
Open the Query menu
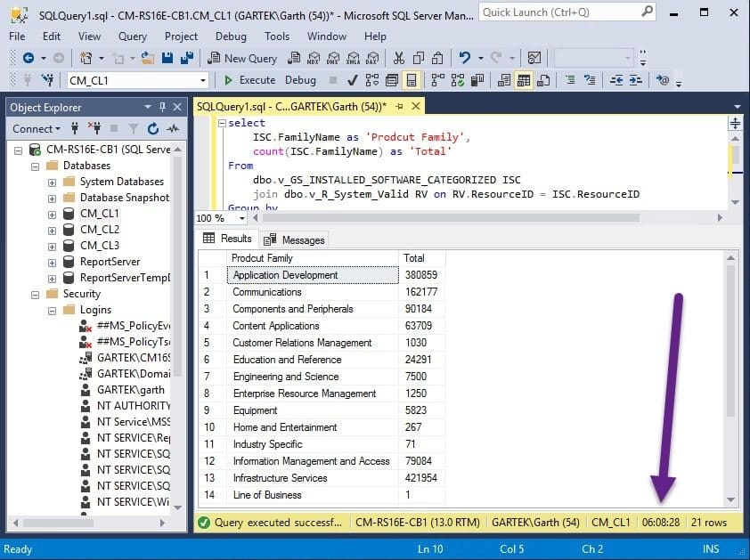[x=133, y=37]
